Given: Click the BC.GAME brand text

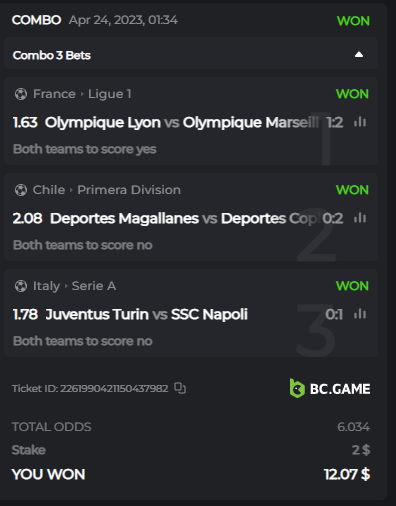Looking at the screenshot, I should tap(340, 389).
